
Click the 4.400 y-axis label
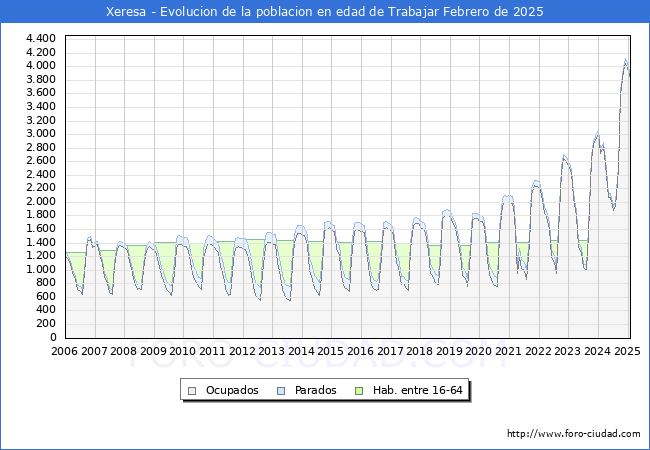tap(41, 39)
